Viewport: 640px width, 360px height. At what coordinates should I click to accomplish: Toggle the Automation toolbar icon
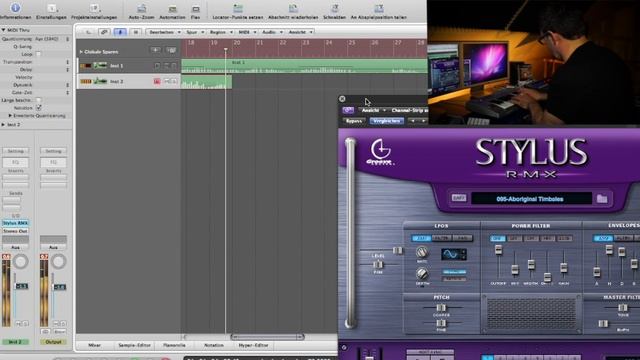173,9
